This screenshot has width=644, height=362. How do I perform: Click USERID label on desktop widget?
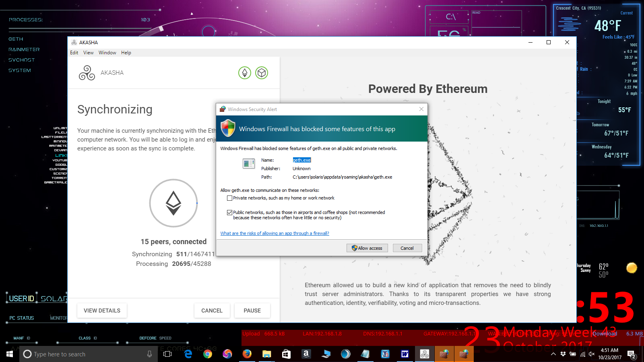pyautogui.click(x=22, y=298)
